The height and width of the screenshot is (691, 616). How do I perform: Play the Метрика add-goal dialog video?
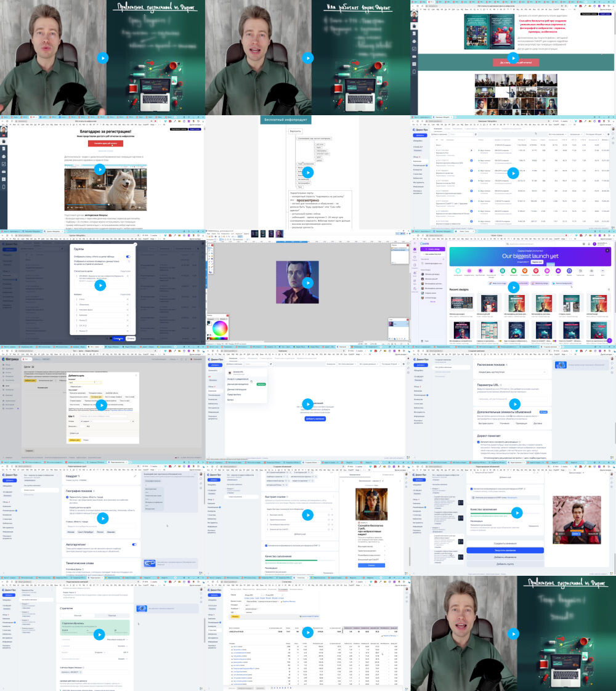click(102, 405)
